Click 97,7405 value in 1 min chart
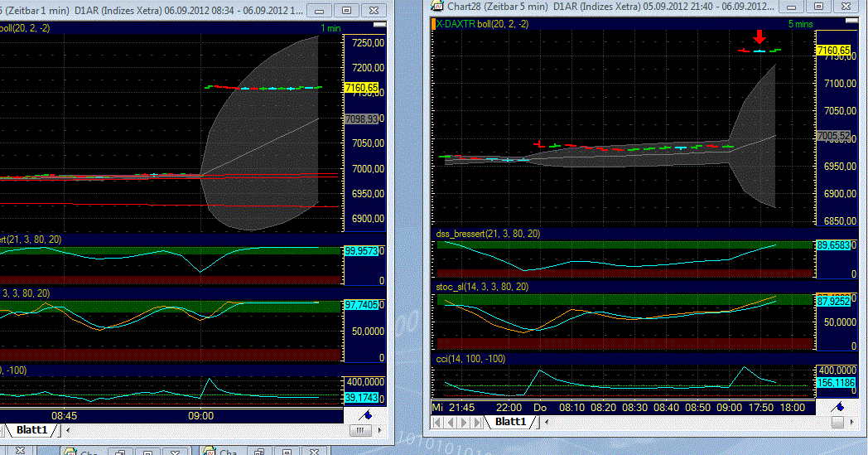The image size is (868, 455). click(361, 305)
